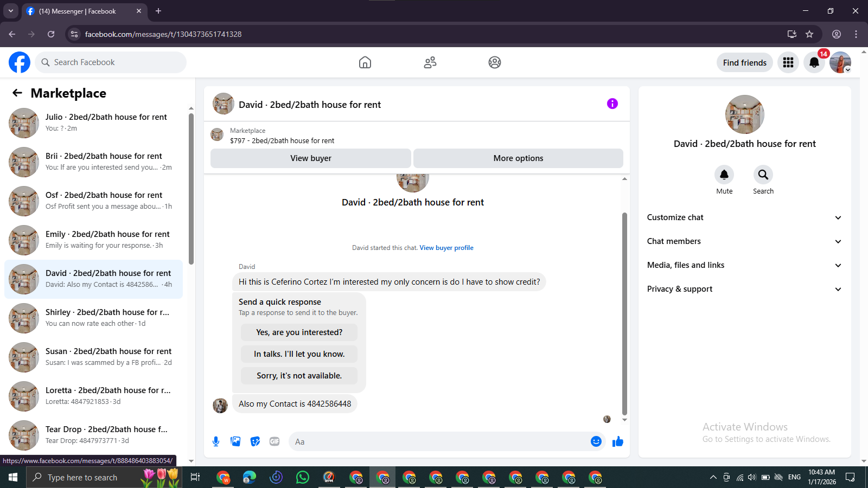Screen dimensions: 868x488
Task: Open the Menu grid icon
Action: [788, 62]
